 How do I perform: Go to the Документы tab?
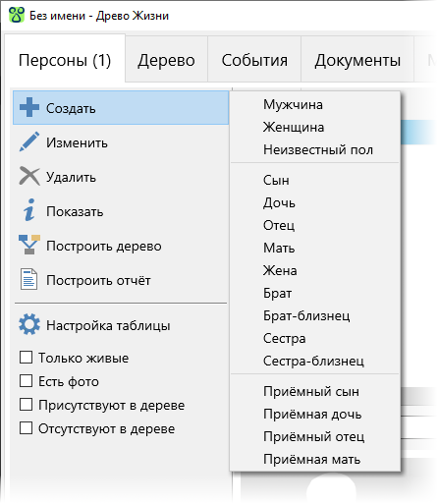pos(357,60)
